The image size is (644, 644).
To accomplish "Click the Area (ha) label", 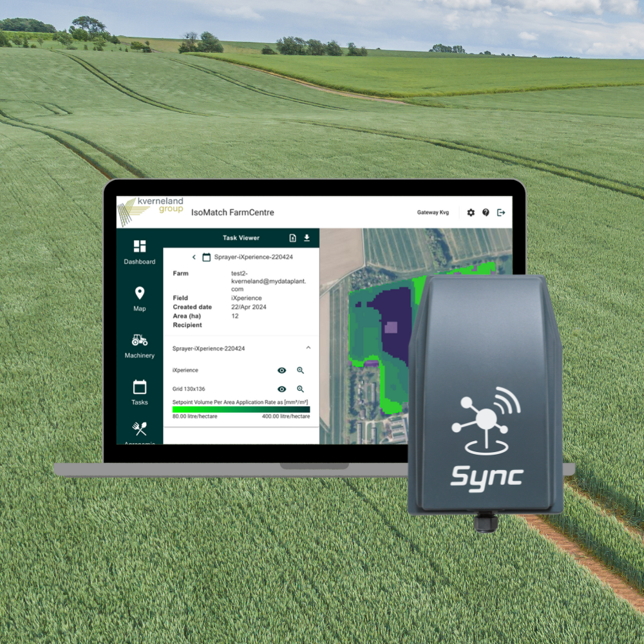I will (x=187, y=316).
